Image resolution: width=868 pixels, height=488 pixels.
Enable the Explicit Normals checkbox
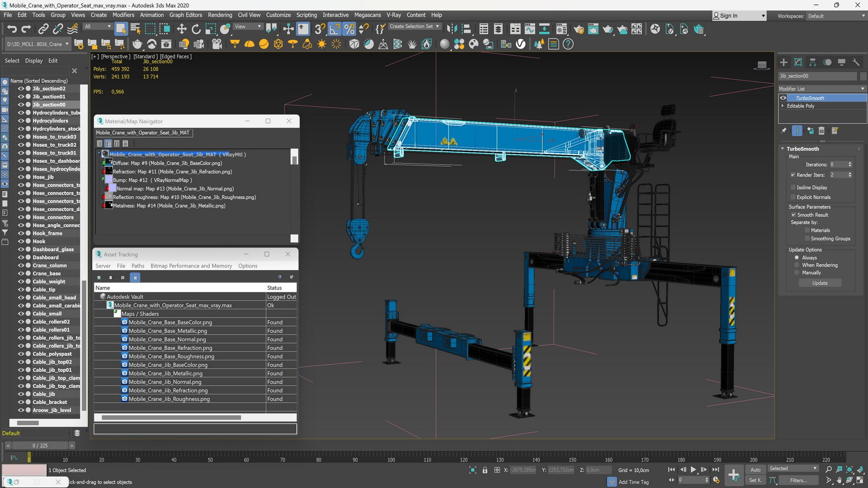(x=793, y=197)
